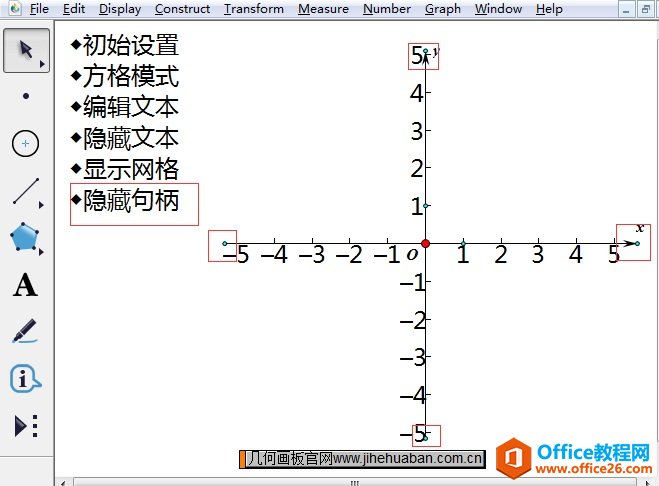Open the Edit menu
The image size is (659, 486).
click(x=74, y=9)
